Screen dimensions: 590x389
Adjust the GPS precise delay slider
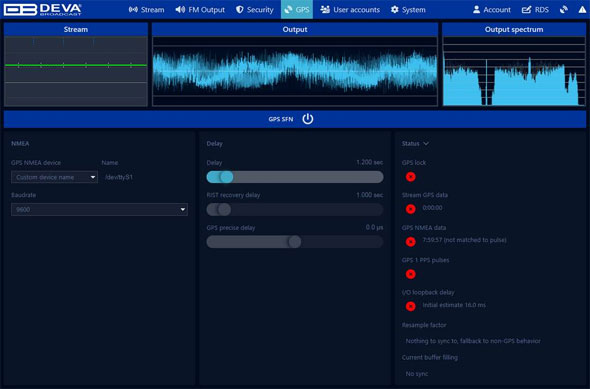(x=295, y=242)
